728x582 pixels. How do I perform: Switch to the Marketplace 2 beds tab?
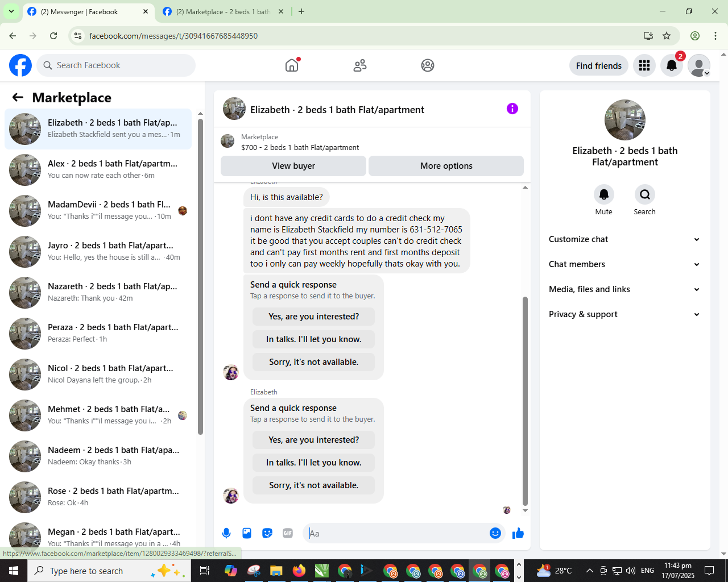coord(223,11)
